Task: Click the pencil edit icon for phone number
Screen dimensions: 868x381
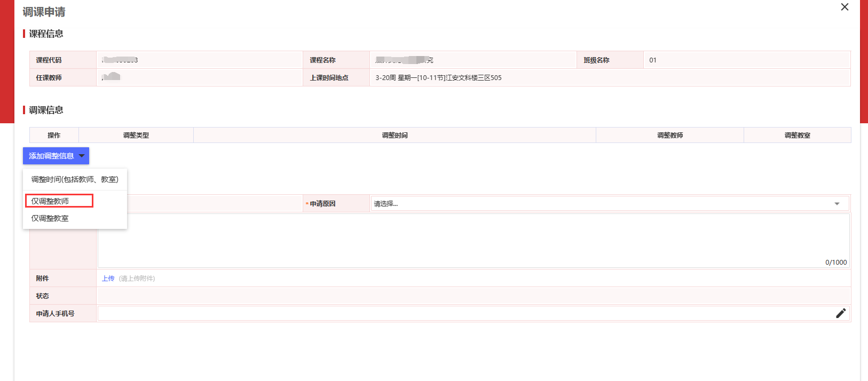Action: (x=841, y=313)
